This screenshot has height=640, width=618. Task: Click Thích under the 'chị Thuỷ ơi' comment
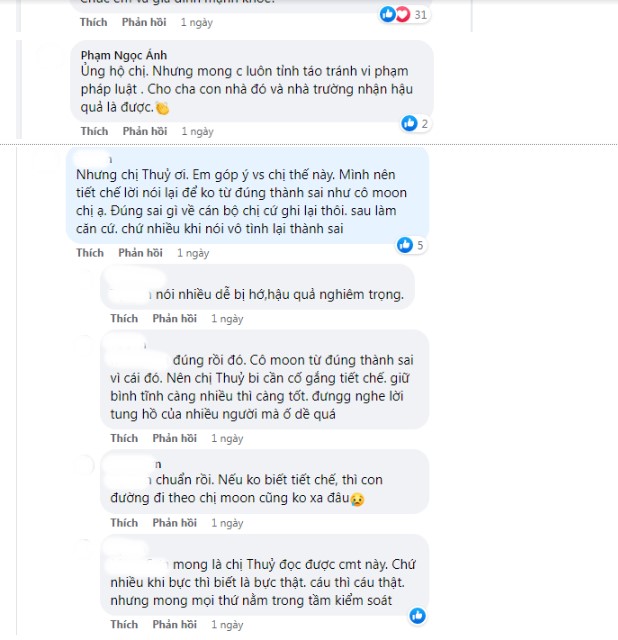coord(90,253)
